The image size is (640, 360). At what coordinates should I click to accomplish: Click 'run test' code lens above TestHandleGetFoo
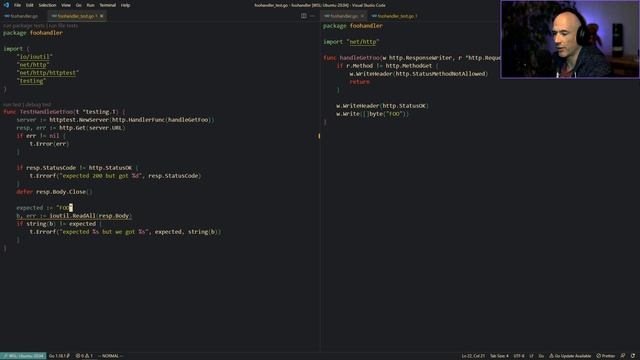coord(13,104)
